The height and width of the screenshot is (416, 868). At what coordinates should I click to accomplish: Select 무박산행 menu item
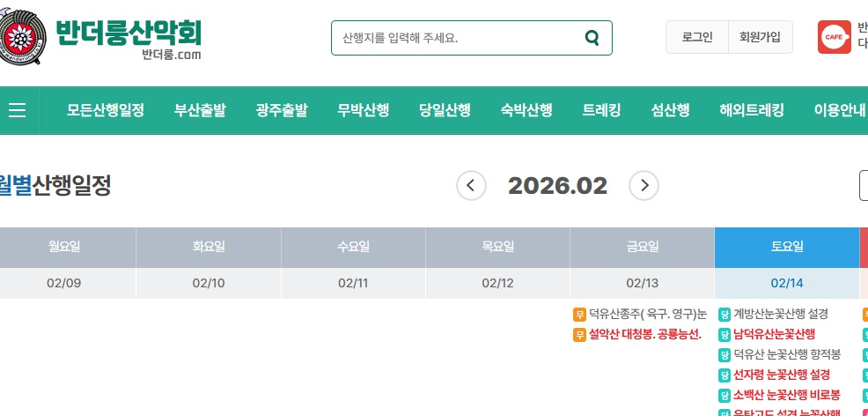tap(363, 110)
